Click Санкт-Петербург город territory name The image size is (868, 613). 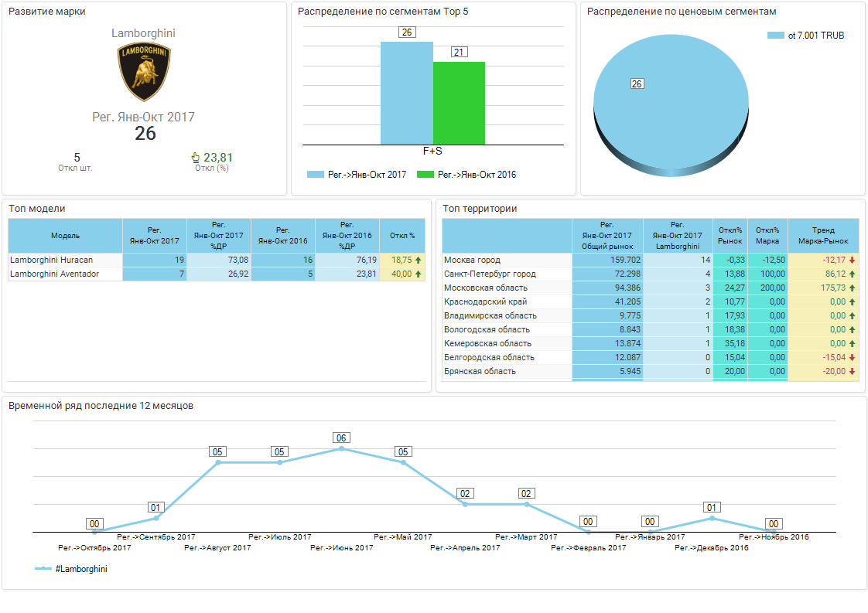pyautogui.click(x=490, y=274)
